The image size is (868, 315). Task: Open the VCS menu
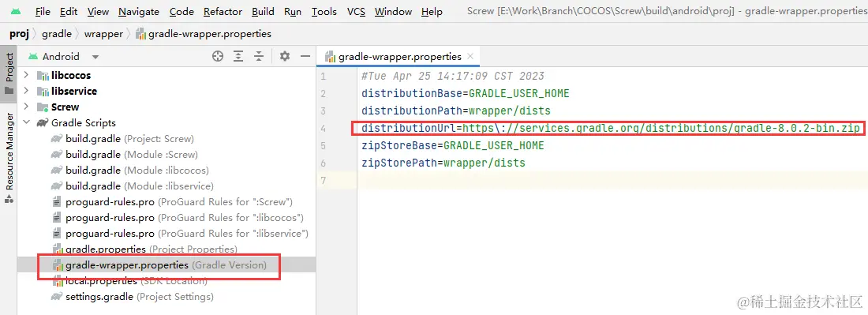pos(357,11)
